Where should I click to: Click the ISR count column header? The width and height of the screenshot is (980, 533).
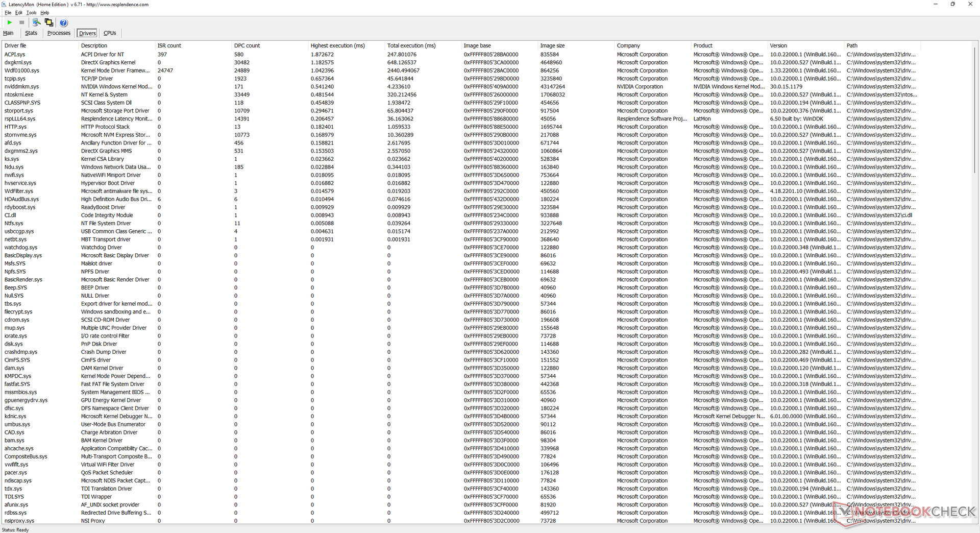[169, 45]
